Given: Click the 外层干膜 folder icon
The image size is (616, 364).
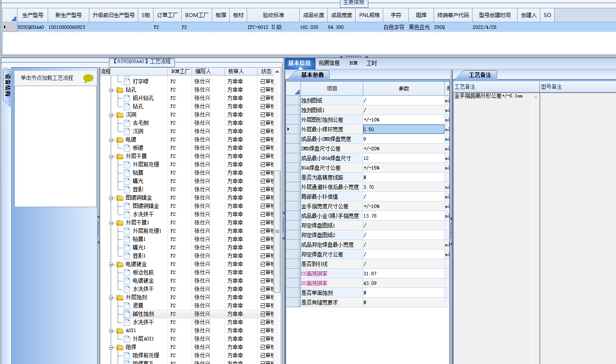Looking at the screenshot, I should (x=120, y=156).
